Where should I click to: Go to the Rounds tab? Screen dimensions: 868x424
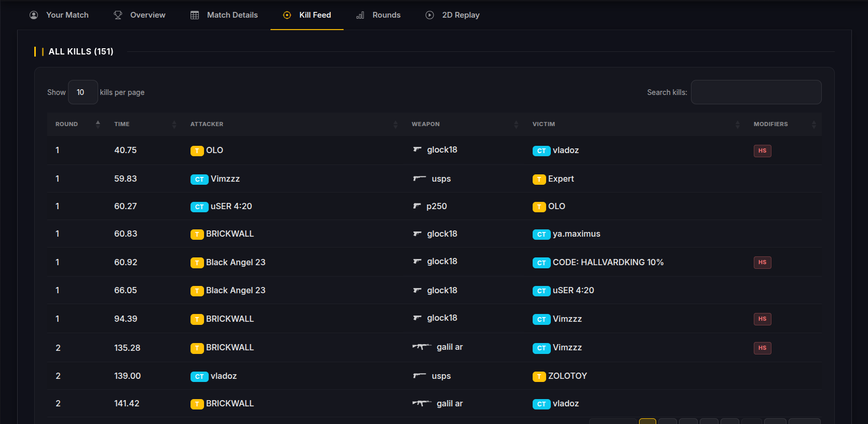tap(378, 15)
